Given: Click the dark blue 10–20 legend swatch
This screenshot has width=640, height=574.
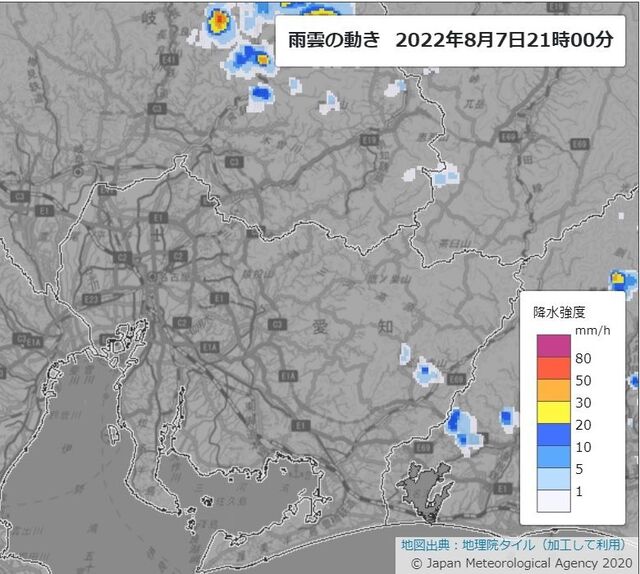Looking at the screenshot, I should pos(553,434).
